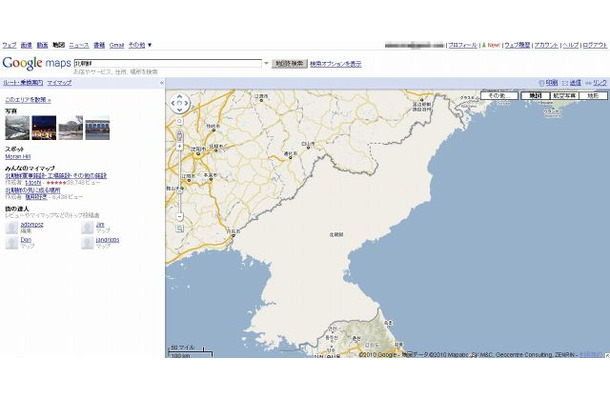Pan the map up with the arrow
Image resolution: width=610 pixels, height=400 pixels.
pyautogui.click(x=179, y=96)
